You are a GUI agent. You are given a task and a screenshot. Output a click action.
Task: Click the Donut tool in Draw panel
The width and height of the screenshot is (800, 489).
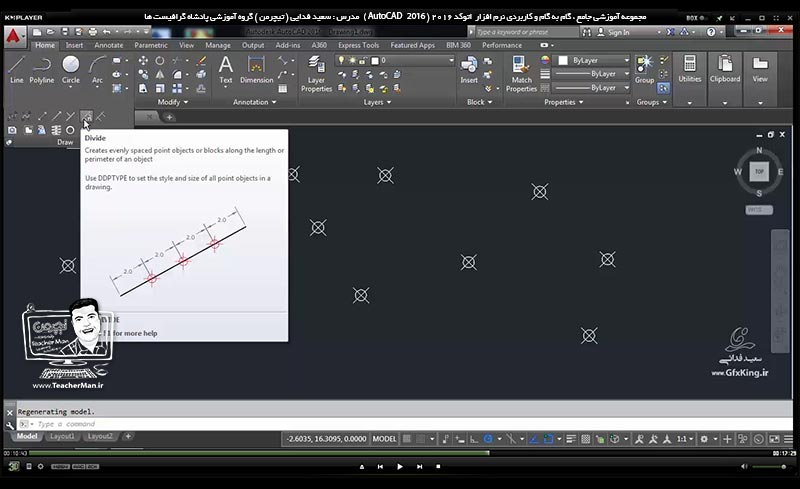tap(70, 130)
